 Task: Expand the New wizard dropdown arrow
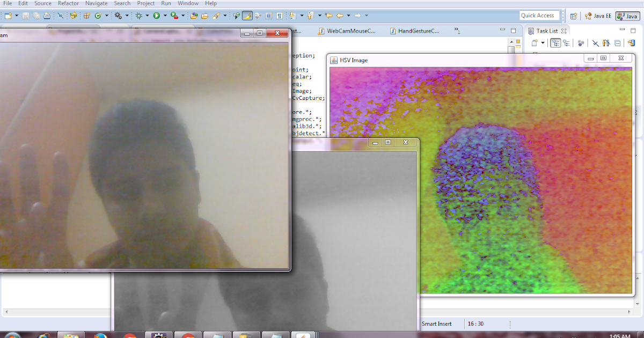click(x=16, y=15)
